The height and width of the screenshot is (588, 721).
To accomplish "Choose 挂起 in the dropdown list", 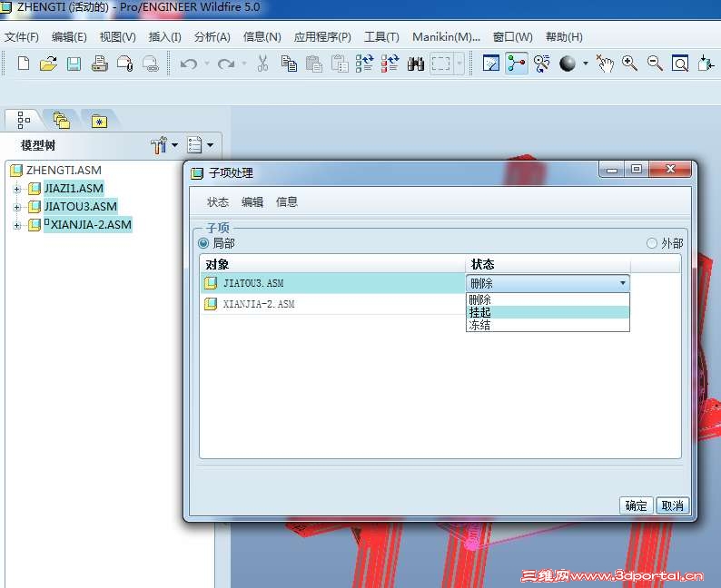I will pyautogui.click(x=548, y=312).
